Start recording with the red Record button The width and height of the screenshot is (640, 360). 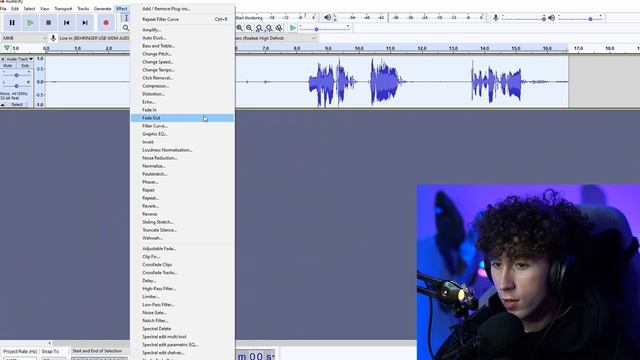point(106,23)
